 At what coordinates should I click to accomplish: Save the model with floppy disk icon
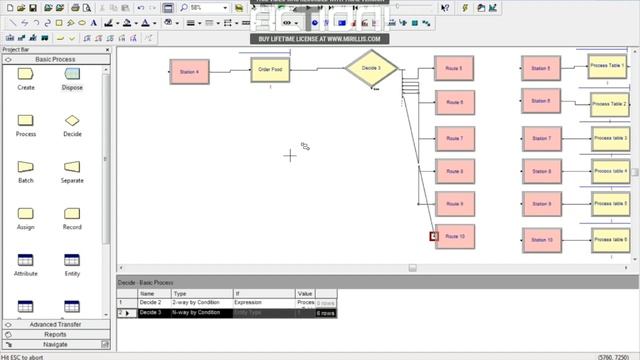click(x=33, y=8)
